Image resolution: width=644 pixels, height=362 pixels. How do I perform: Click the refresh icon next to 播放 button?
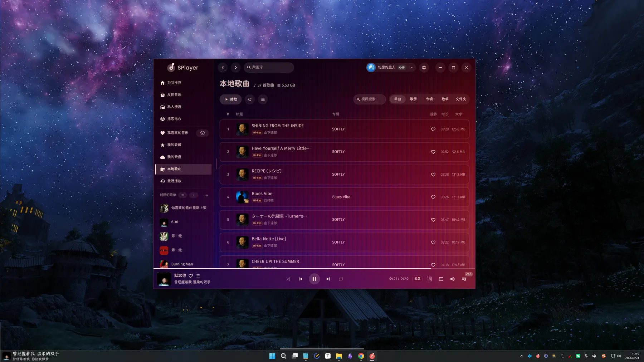(250, 99)
